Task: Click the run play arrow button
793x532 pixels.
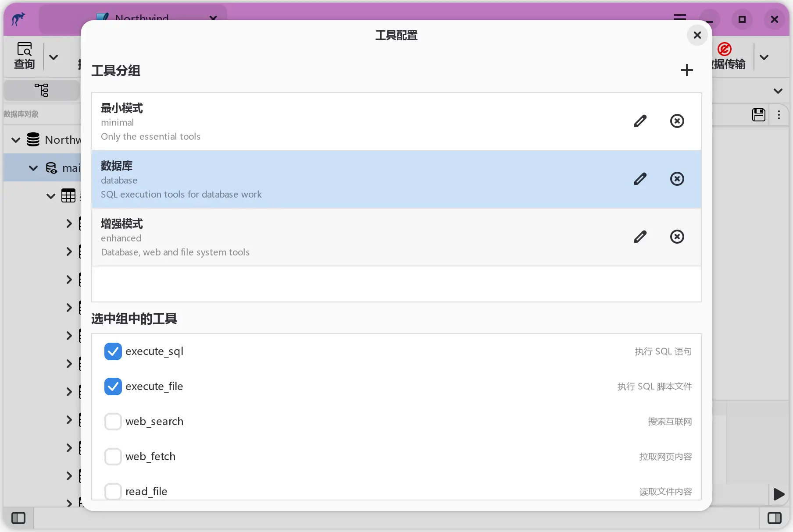Action: tap(779, 494)
